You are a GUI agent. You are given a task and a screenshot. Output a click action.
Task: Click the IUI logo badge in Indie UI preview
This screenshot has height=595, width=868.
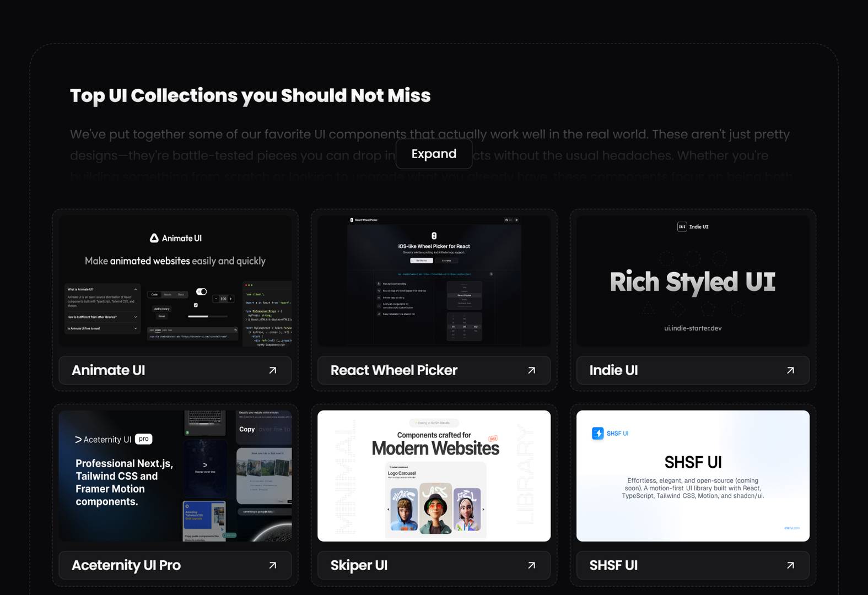(x=682, y=226)
